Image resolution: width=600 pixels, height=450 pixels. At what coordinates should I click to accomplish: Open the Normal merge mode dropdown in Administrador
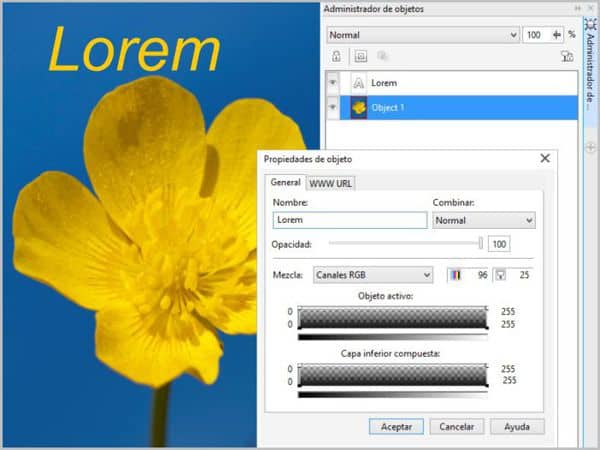422,34
